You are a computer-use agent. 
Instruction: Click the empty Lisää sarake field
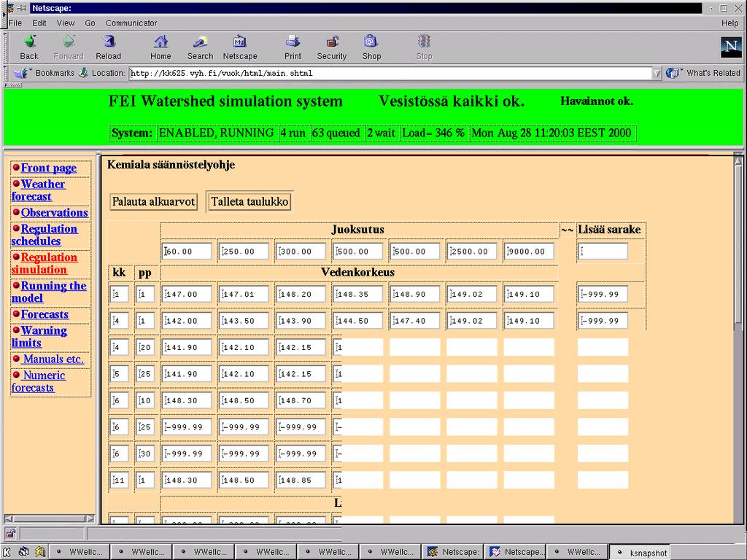click(x=603, y=252)
